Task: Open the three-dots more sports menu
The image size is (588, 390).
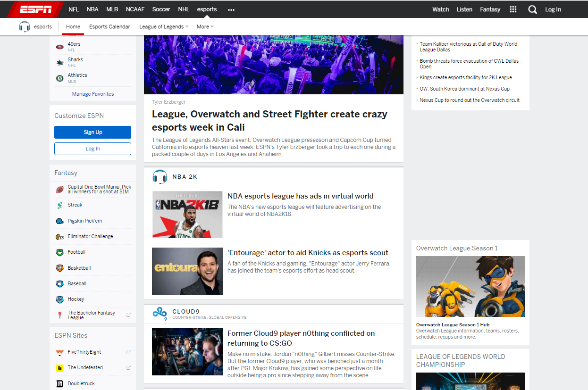Action: coord(231,9)
